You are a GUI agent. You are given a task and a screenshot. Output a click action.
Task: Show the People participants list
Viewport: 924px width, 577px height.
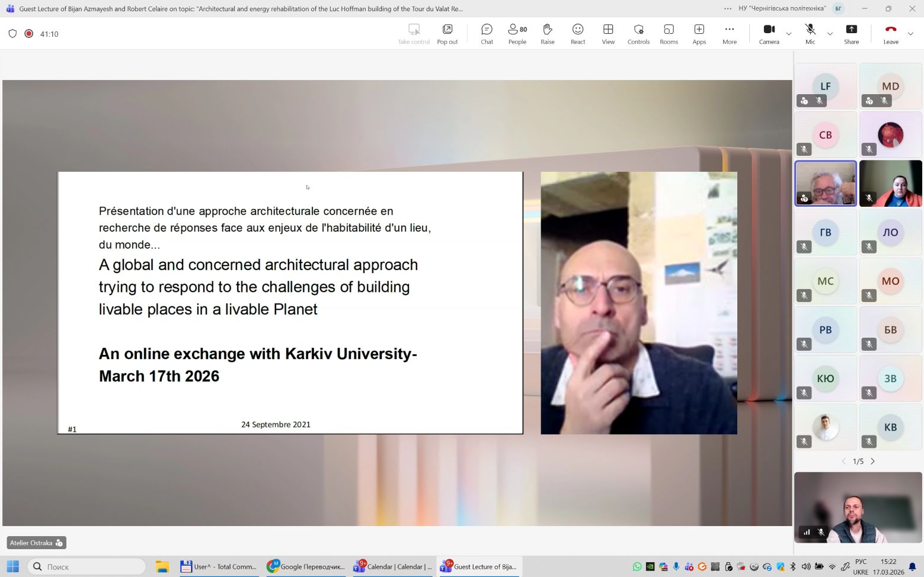[x=517, y=34]
